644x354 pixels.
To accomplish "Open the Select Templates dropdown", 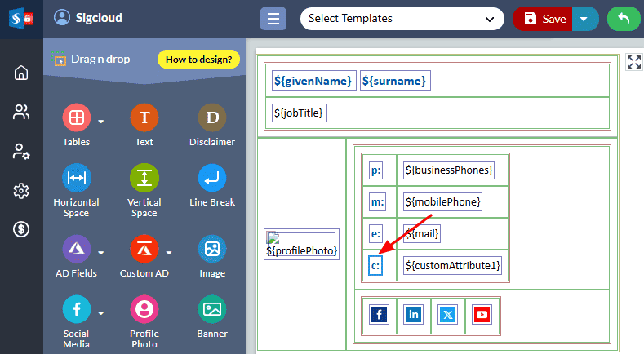I will pyautogui.click(x=402, y=18).
